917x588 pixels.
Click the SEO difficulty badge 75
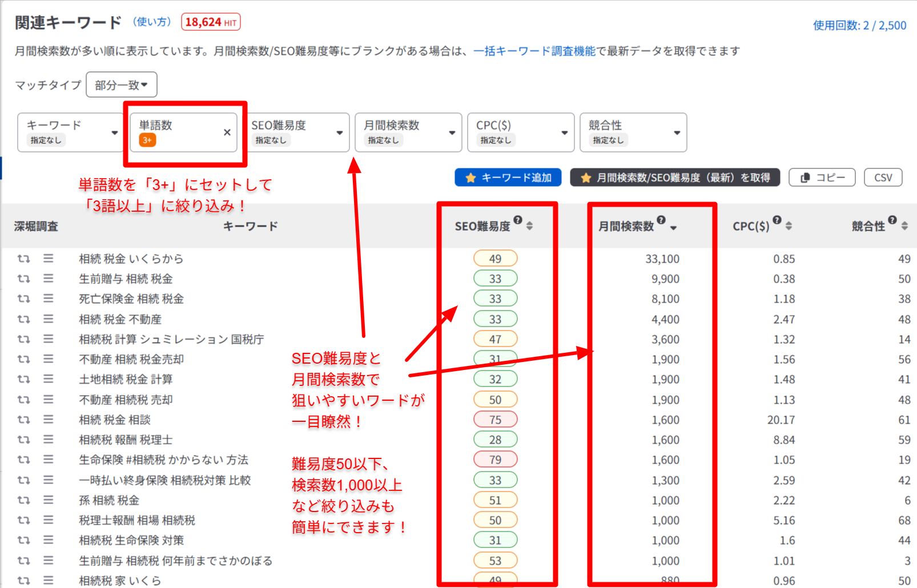pyautogui.click(x=495, y=420)
